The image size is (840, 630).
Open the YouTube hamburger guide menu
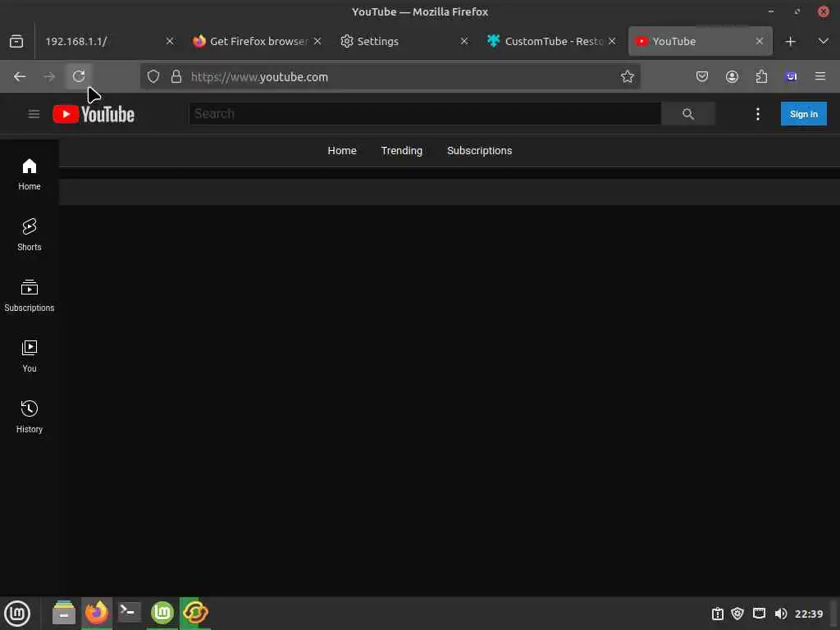coord(34,114)
